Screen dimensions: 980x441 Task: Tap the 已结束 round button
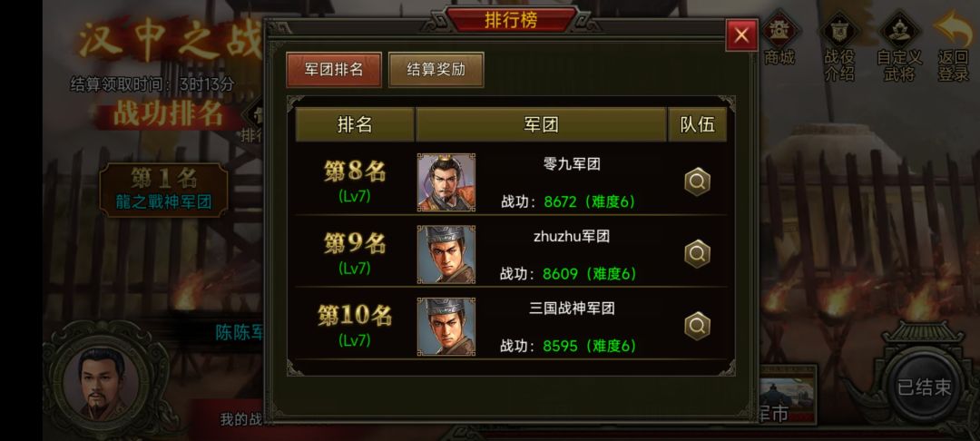925,387
